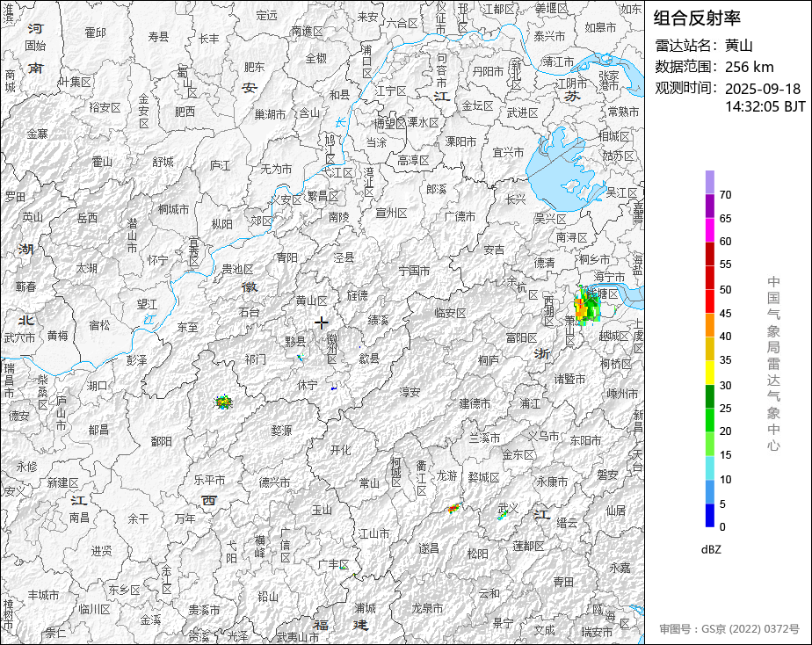
Task: Click the 黟县 map label
Action: pos(295,342)
